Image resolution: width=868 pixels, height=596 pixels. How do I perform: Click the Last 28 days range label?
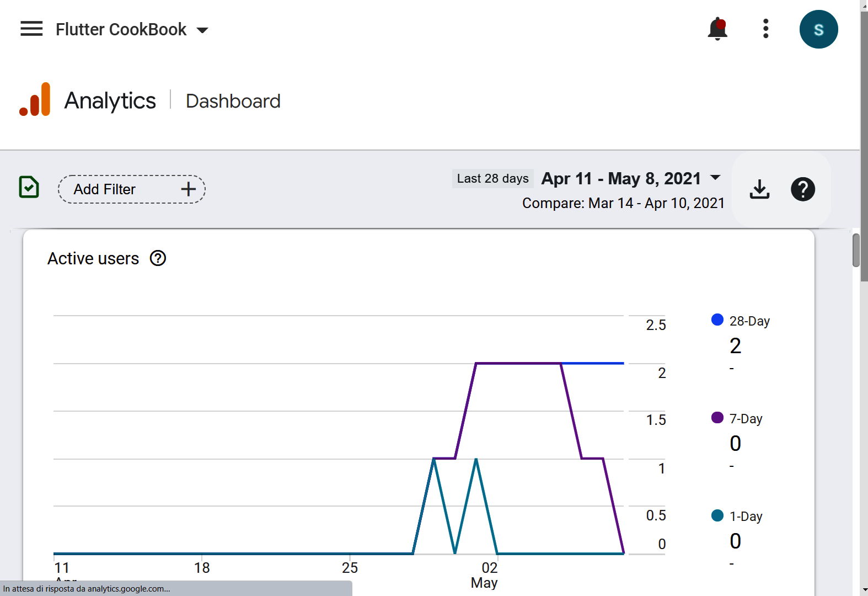tap(492, 179)
